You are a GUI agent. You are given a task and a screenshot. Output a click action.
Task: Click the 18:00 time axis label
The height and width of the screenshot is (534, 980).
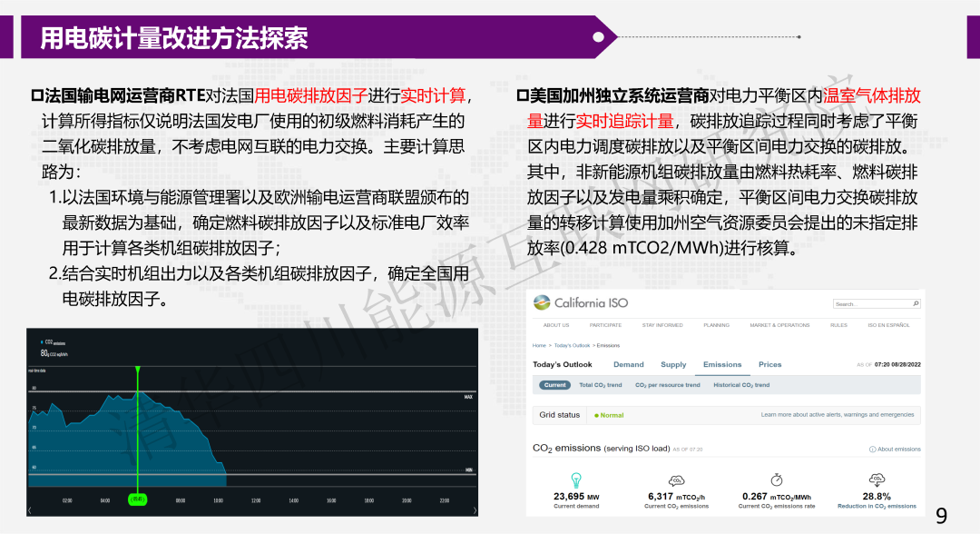pyautogui.click(x=368, y=501)
